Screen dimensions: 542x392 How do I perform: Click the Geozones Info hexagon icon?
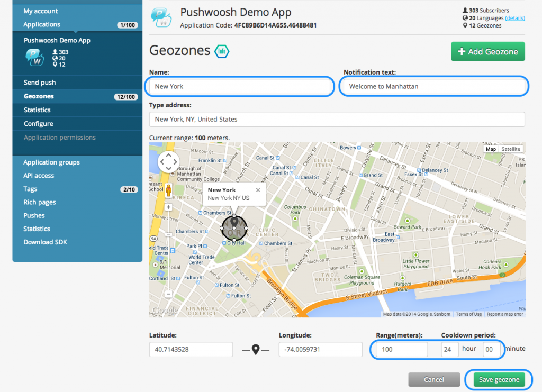(x=222, y=51)
